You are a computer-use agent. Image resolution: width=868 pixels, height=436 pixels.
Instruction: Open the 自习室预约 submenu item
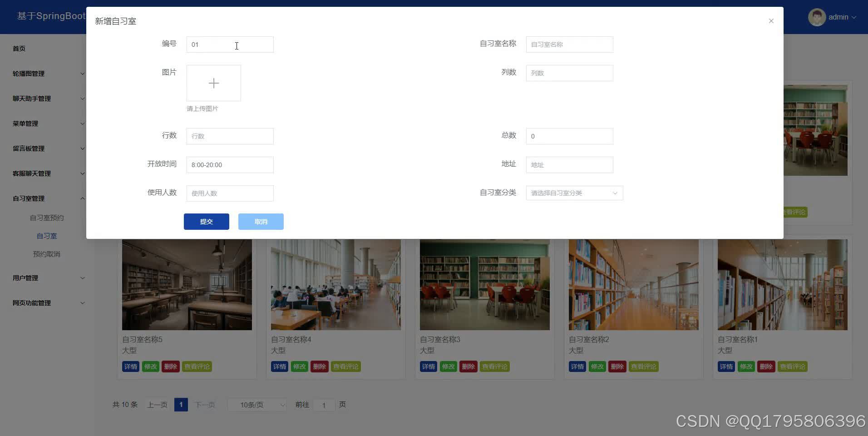[x=47, y=217]
